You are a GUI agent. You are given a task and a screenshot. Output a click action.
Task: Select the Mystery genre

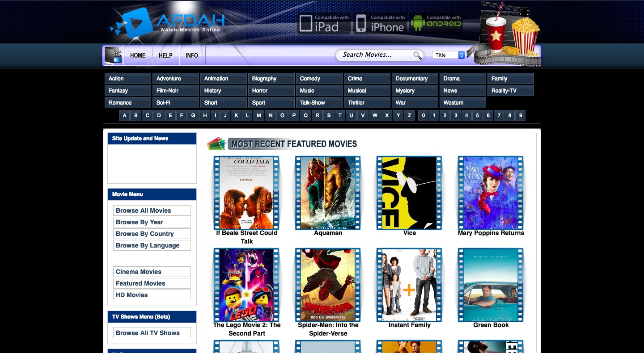(415, 91)
